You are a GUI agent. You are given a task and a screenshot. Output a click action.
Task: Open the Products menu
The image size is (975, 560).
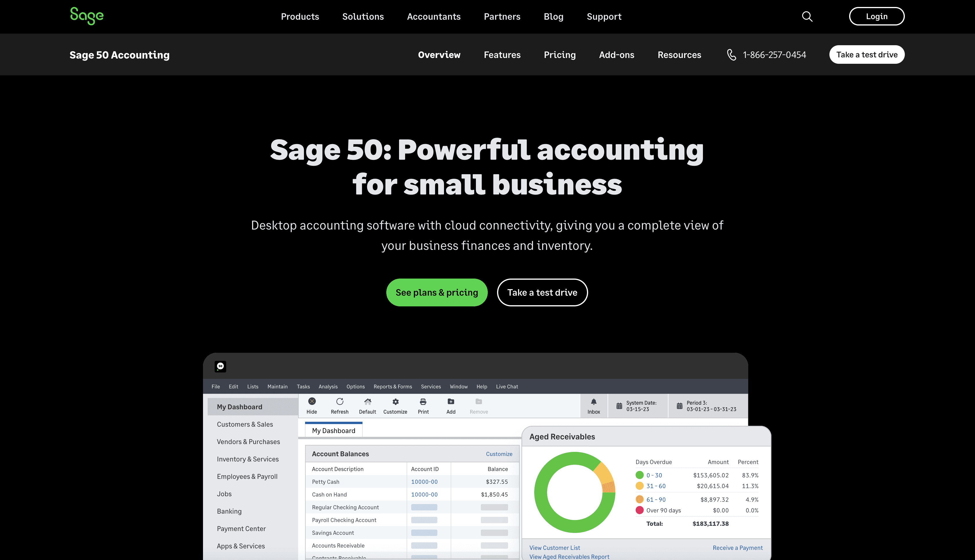(x=300, y=17)
